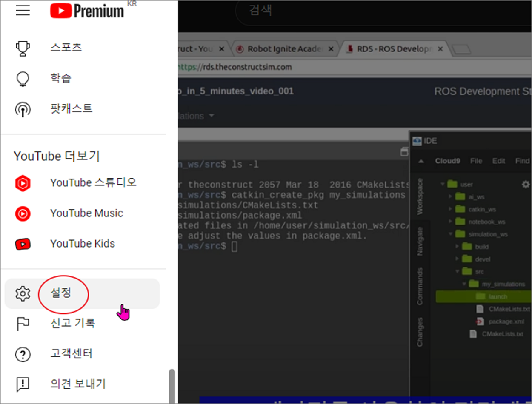Image resolution: width=532 pixels, height=404 pixels.
Task: Open the File menu in IDE
Action: pos(476,161)
